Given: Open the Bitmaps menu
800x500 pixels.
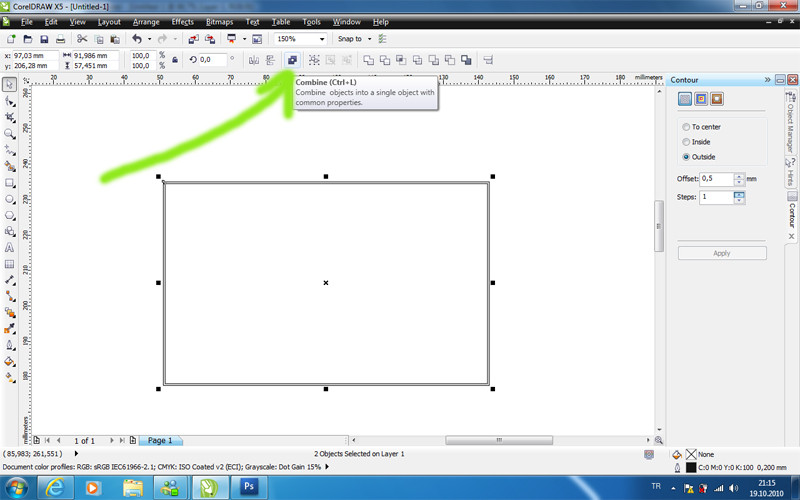Looking at the screenshot, I should [219, 22].
